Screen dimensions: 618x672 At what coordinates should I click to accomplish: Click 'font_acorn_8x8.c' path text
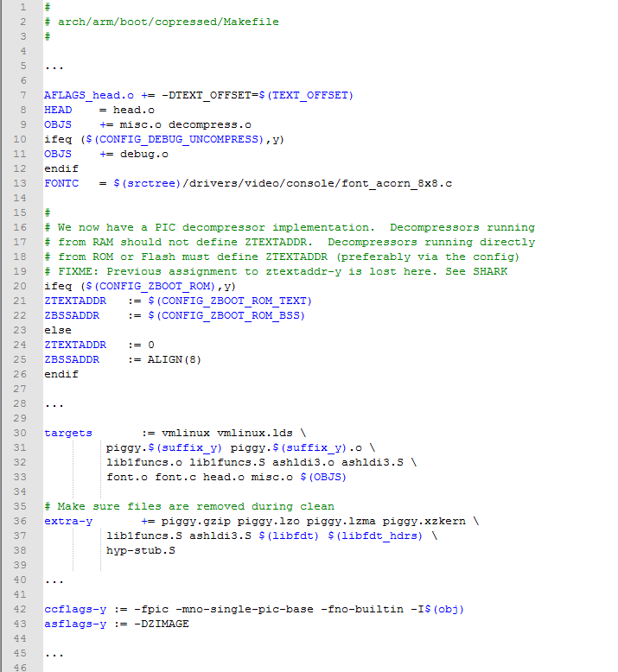click(397, 183)
